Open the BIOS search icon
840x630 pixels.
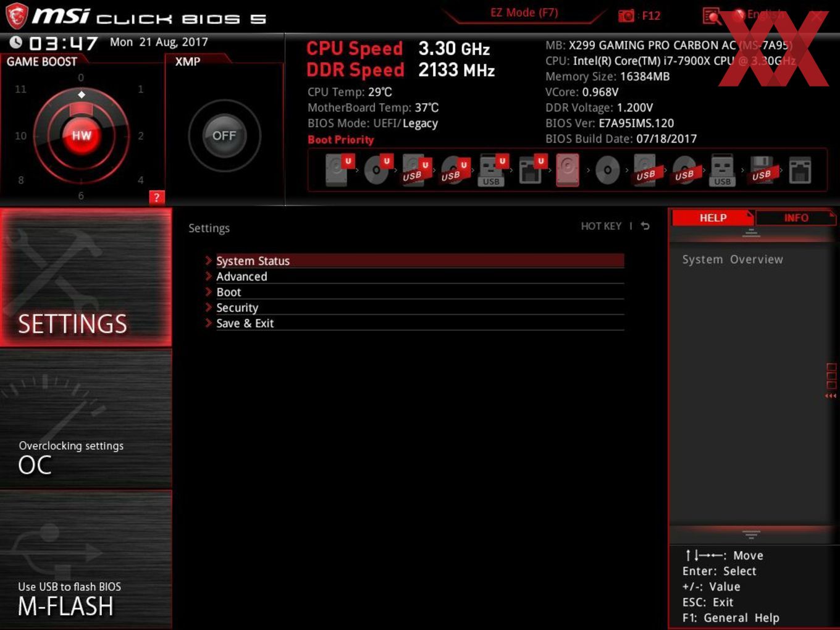pos(712,16)
